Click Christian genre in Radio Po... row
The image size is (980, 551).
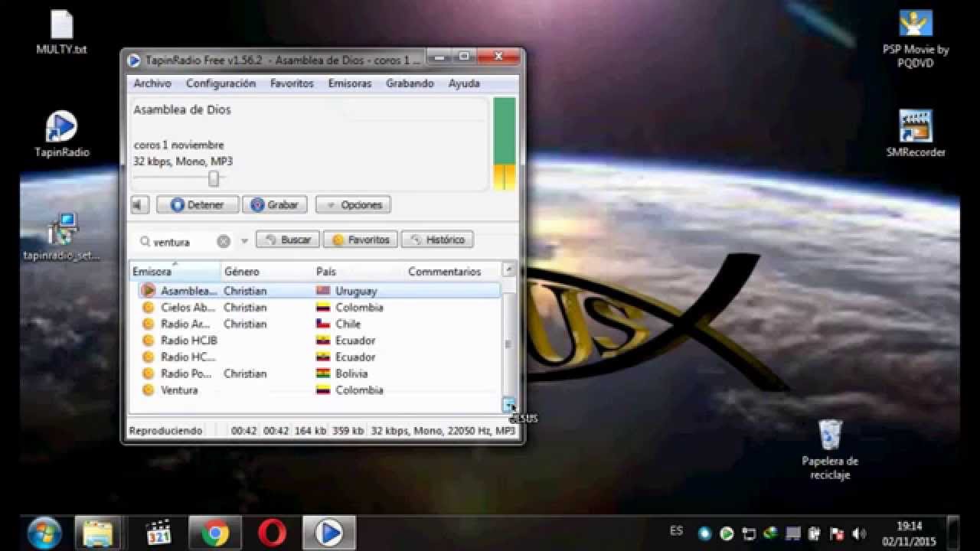[x=245, y=373]
